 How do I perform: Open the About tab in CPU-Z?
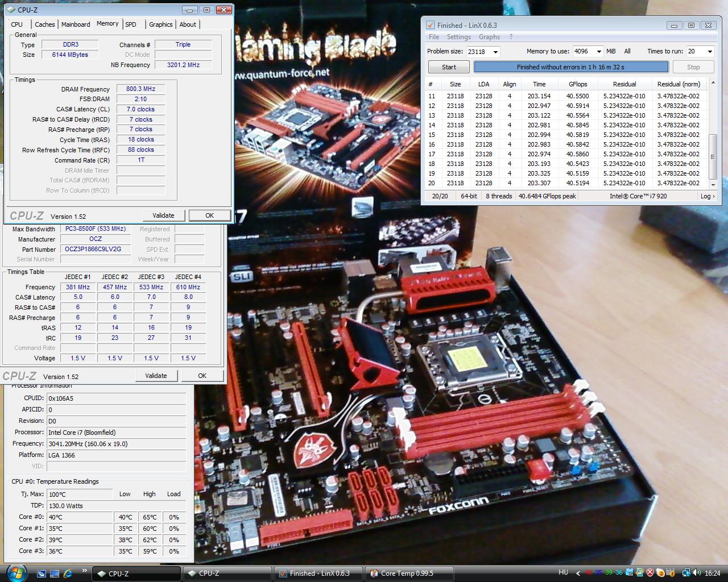(188, 24)
